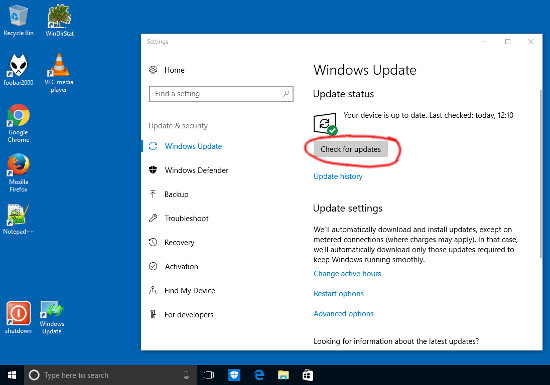Image resolution: width=550 pixels, height=385 pixels.
Task: Click the Troubleshoot wrench icon
Action: [x=153, y=218]
